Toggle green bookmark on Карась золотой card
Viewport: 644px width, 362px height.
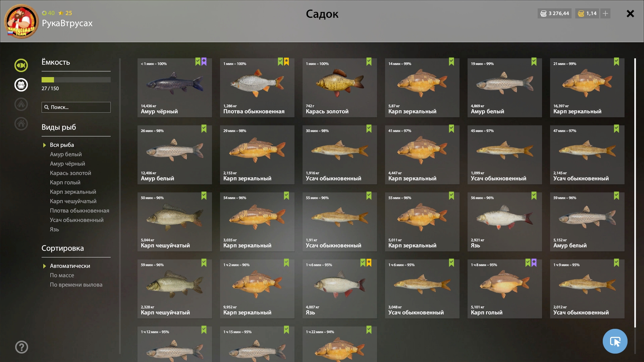[369, 62]
